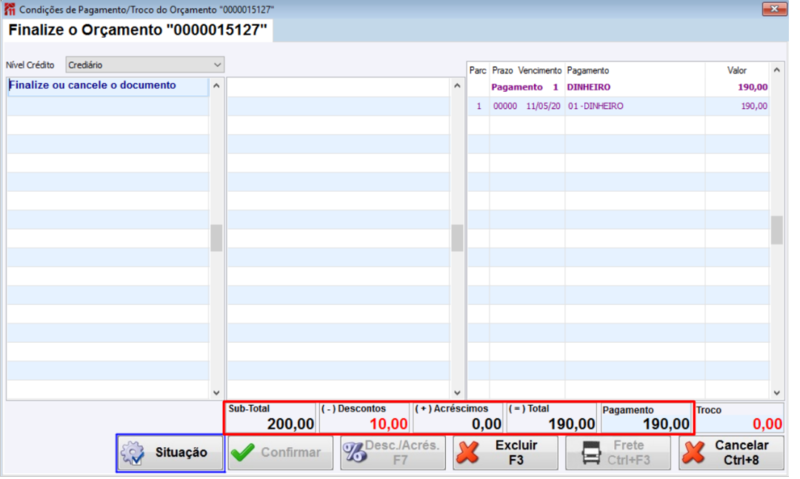
Task: Click scroll up arrow of payments table
Action: click(777, 70)
